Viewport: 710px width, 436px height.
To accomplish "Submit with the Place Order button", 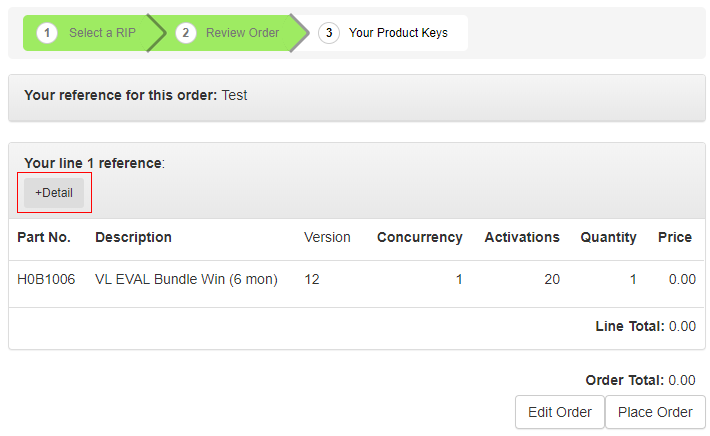I will coord(655,412).
